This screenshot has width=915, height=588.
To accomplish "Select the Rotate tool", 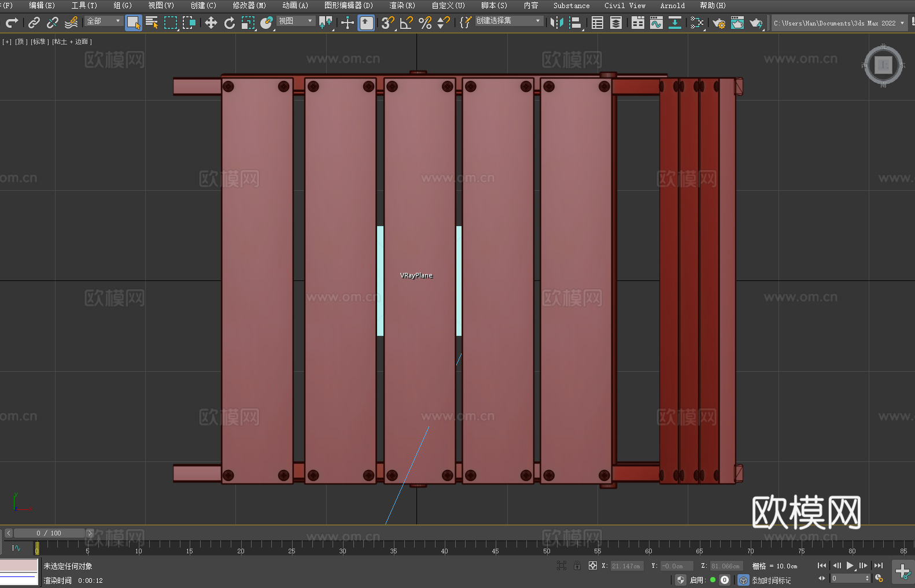I will 230,23.
